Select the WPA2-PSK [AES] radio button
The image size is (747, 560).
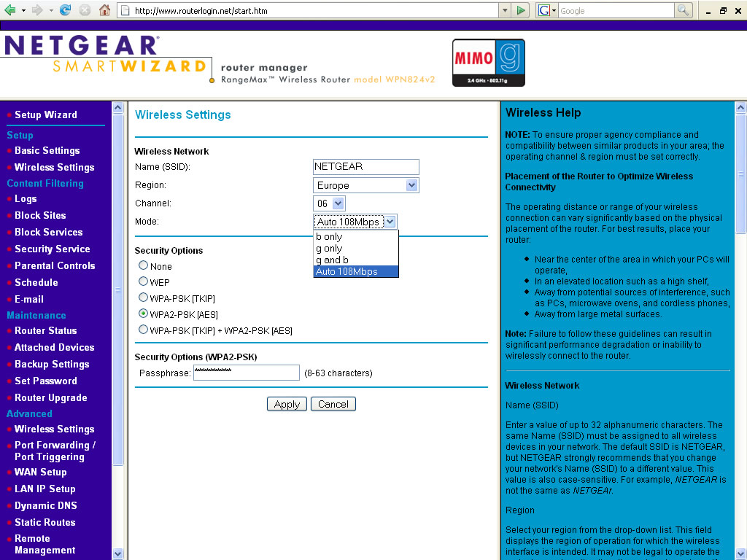click(143, 314)
